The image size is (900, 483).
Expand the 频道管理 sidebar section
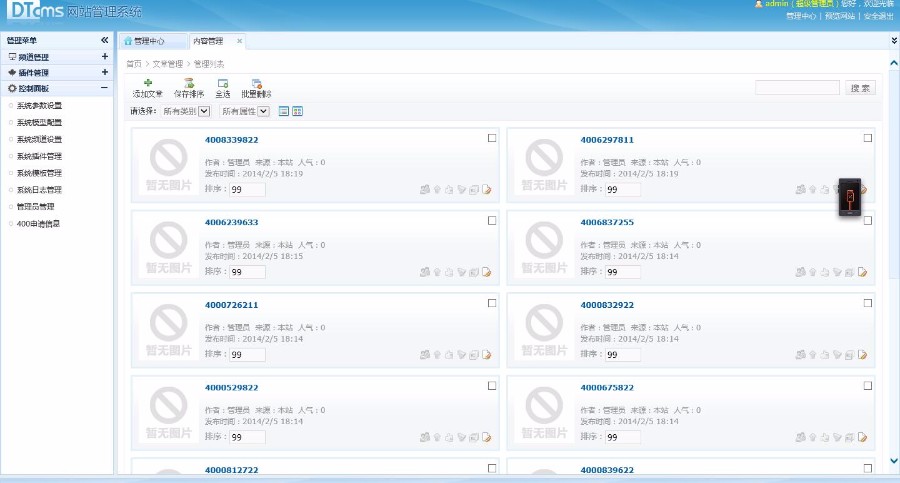(x=104, y=56)
